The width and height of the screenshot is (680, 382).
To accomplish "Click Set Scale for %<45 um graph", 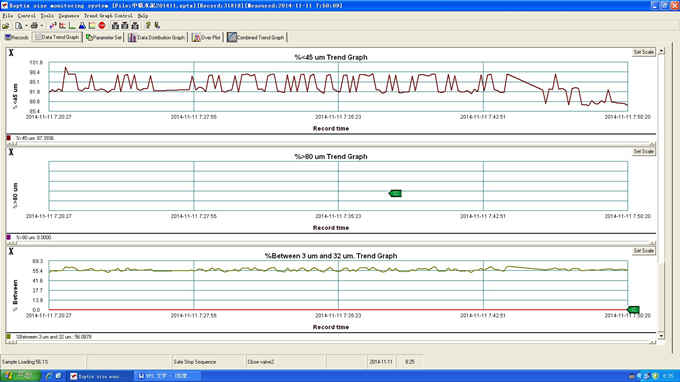I will pyautogui.click(x=644, y=52).
